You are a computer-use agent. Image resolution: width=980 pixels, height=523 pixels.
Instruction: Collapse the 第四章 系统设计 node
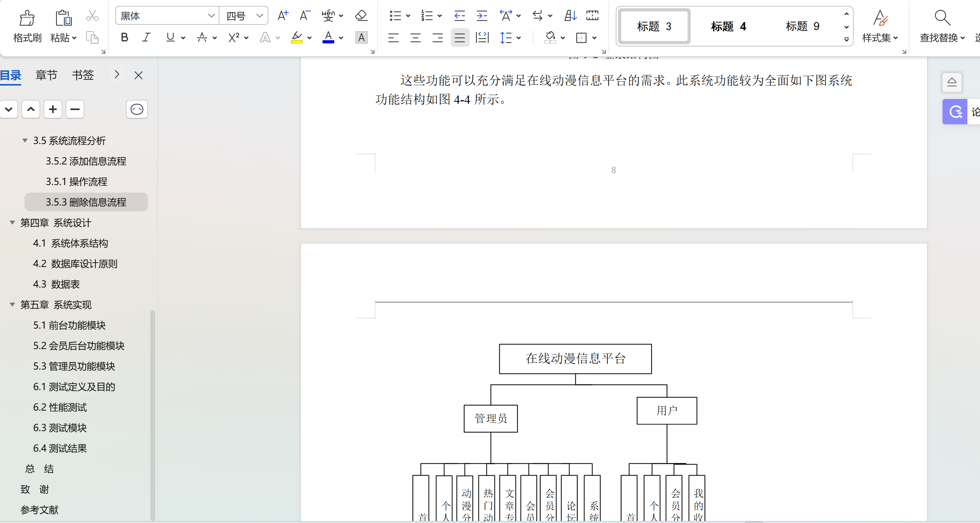(x=12, y=223)
